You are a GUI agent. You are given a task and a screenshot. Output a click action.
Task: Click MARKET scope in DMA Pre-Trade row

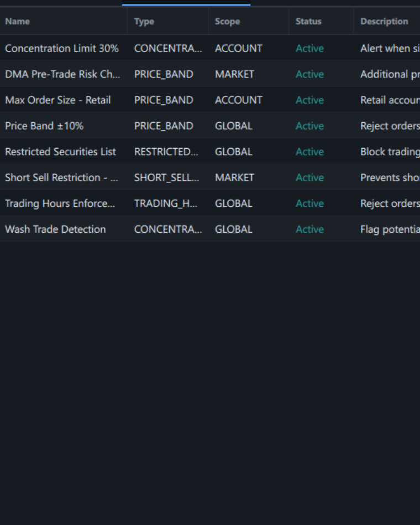pos(234,74)
